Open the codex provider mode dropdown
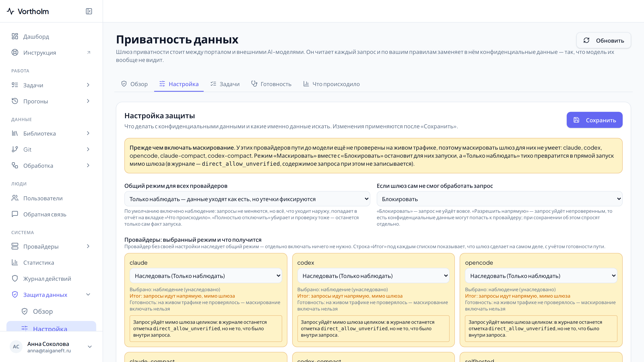The height and width of the screenshot is (362, 644). tap(373, 276)
